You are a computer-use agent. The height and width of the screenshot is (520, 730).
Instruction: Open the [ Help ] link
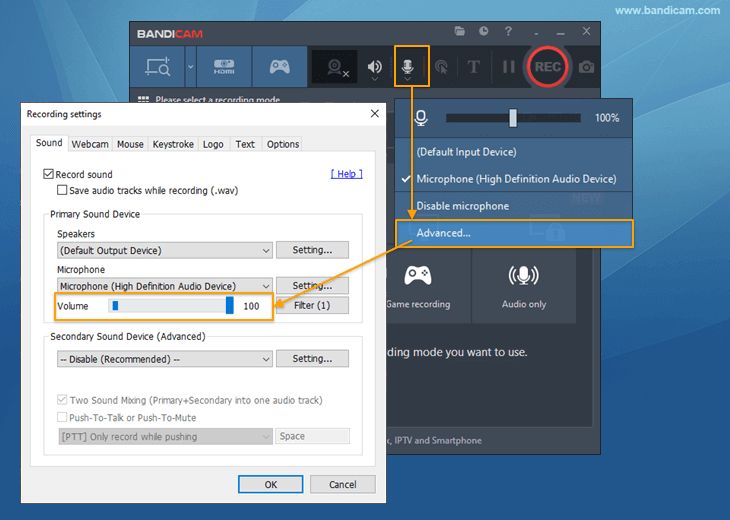pos(346,174)
